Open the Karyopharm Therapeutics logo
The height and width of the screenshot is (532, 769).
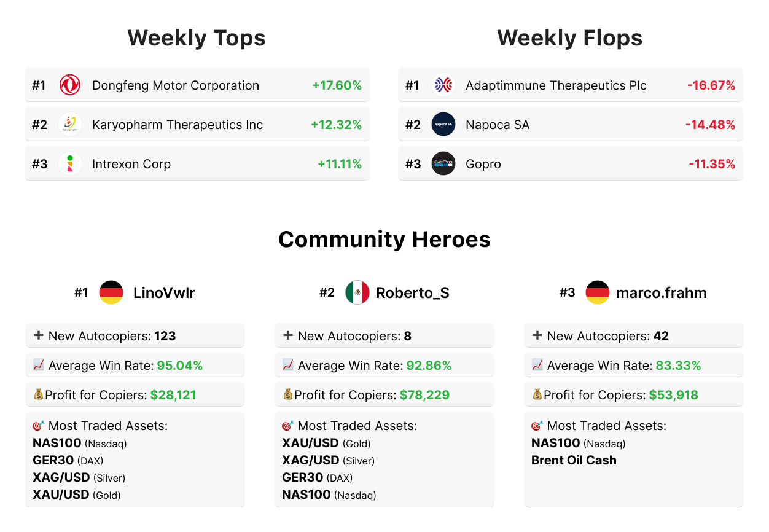[x=70, y=124]
